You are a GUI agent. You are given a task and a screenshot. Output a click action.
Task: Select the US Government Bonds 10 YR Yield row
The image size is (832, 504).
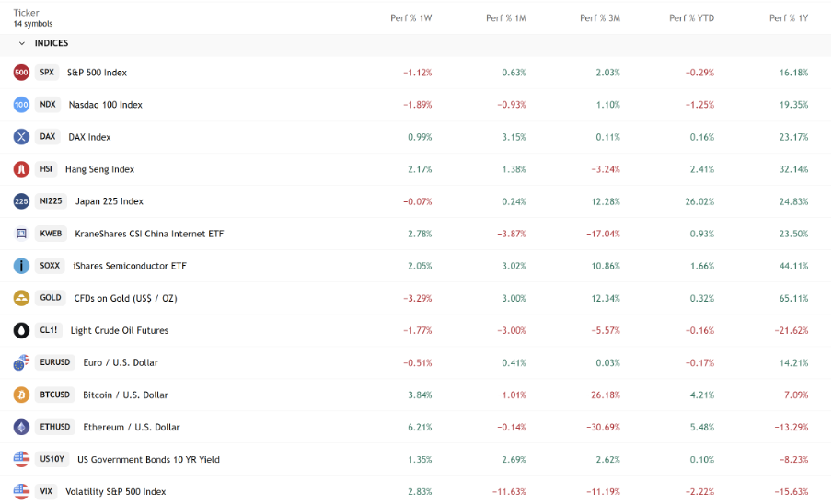148,460
